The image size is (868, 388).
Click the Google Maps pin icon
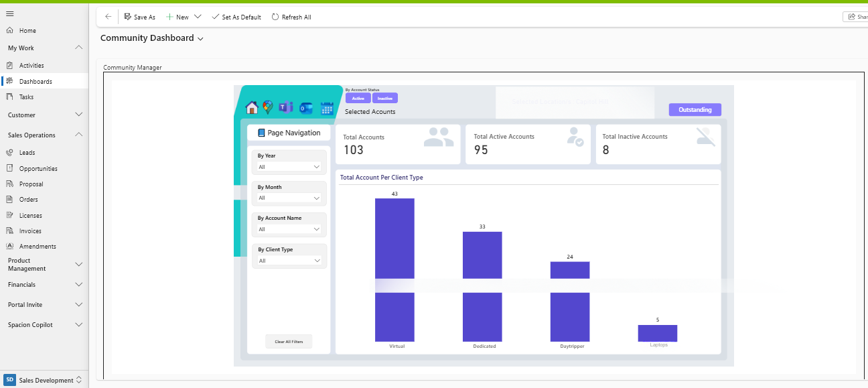tap(268, 108)
